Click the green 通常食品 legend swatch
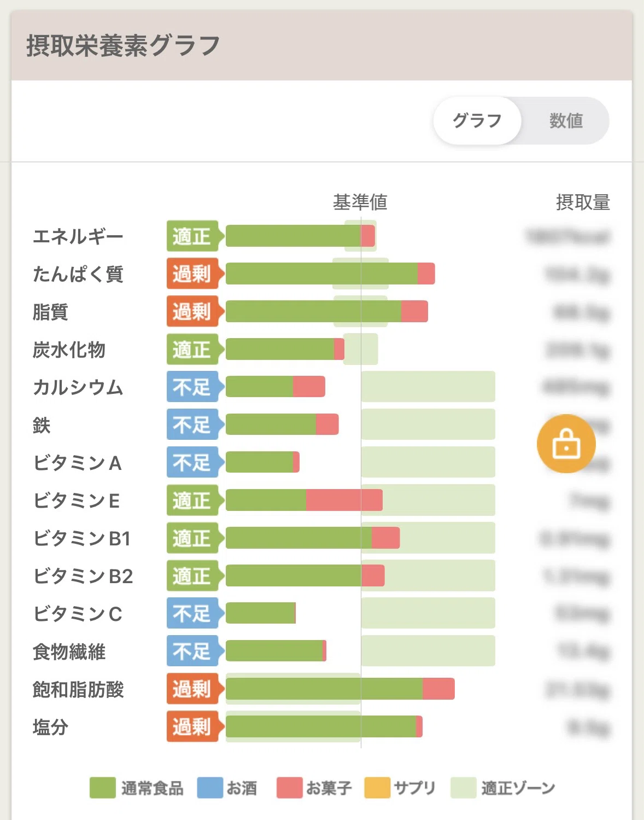The height and width of the screenshot is (820, 644). tap(102, 788)
